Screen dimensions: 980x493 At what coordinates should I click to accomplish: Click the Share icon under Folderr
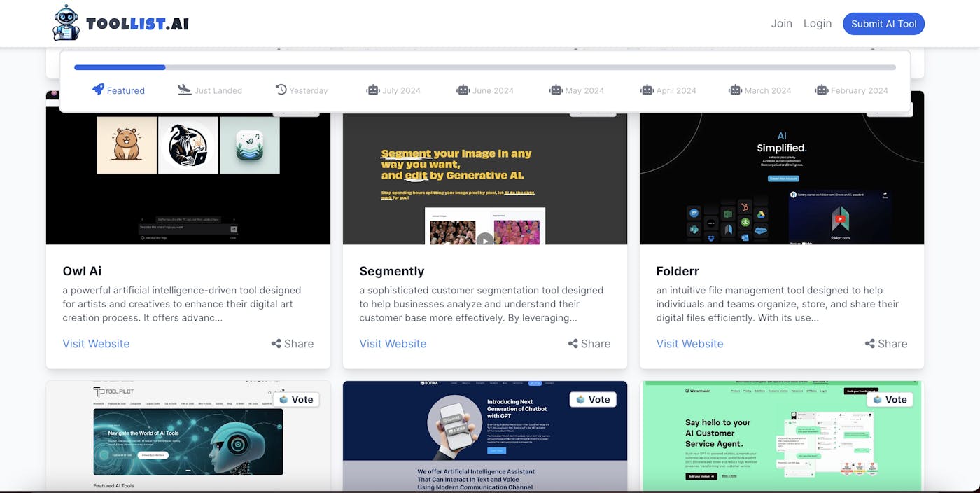point(868,343)
